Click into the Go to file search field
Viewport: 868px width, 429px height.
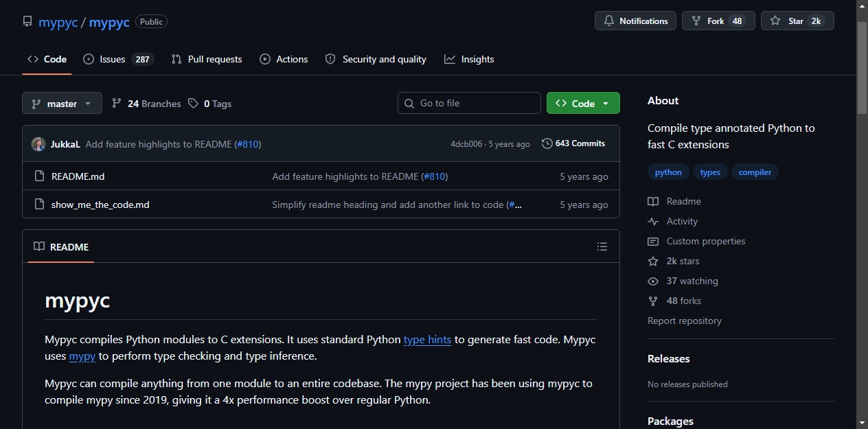click(469, 103)
